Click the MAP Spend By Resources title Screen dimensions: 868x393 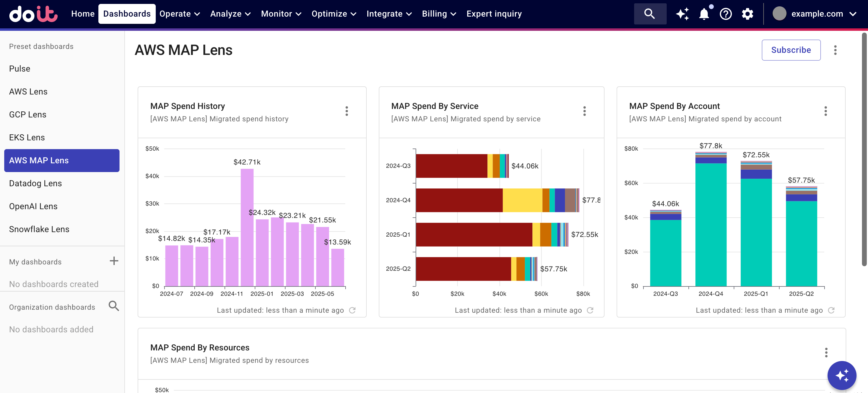pyautogui.click(x=200, y=347)
